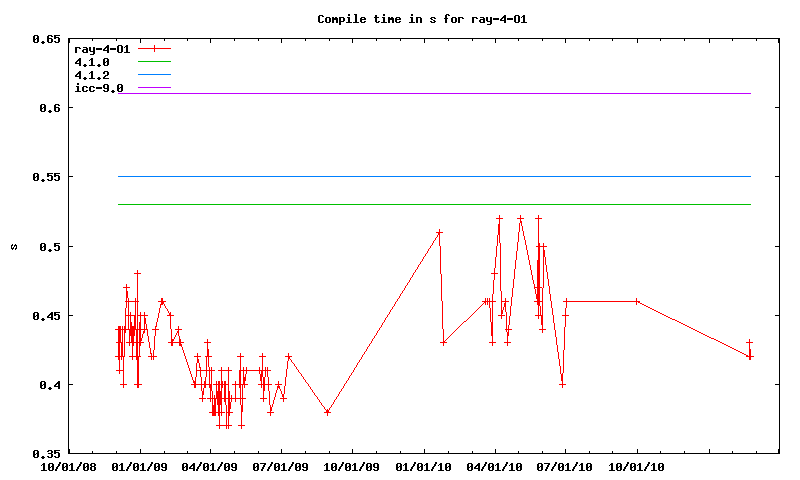Click the 0.38 low data point before 10/01/09
800x480 pixels.
(327, 412)
